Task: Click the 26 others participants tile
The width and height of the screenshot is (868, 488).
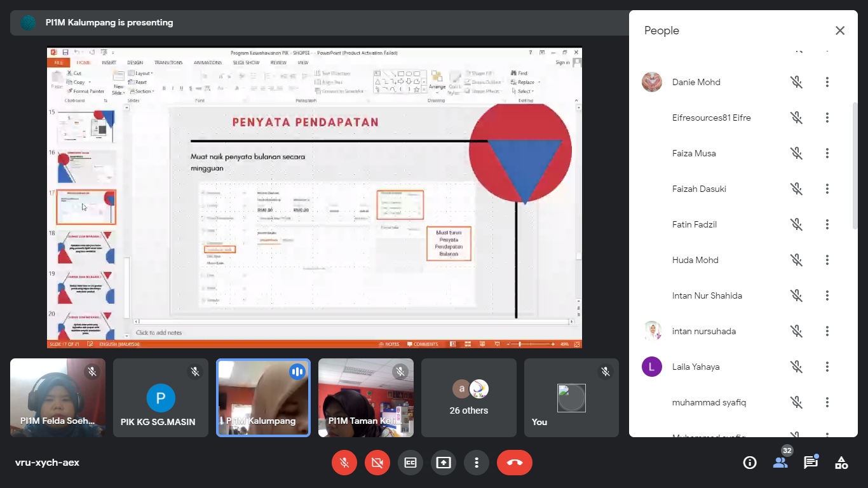Action: click(x=469, y=398)
